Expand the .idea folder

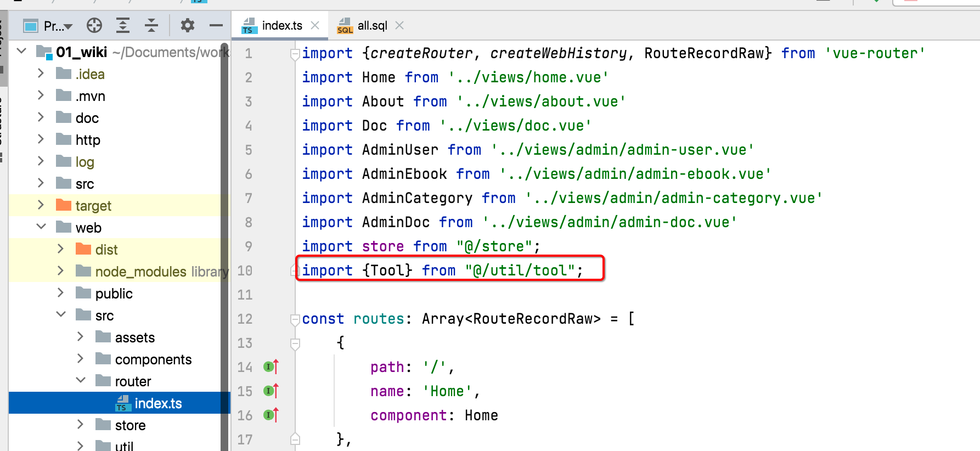[41, 73]
